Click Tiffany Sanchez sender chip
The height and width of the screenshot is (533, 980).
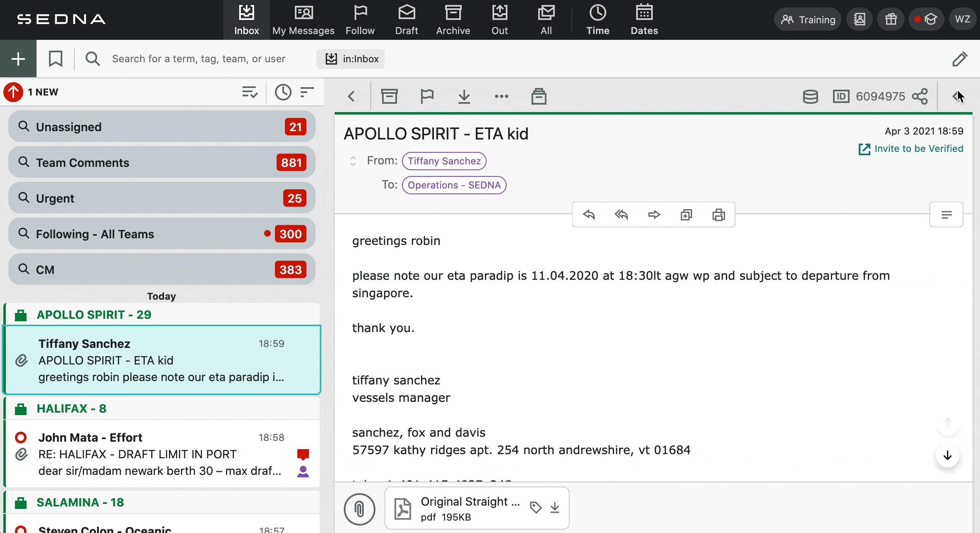pos(444,161)
